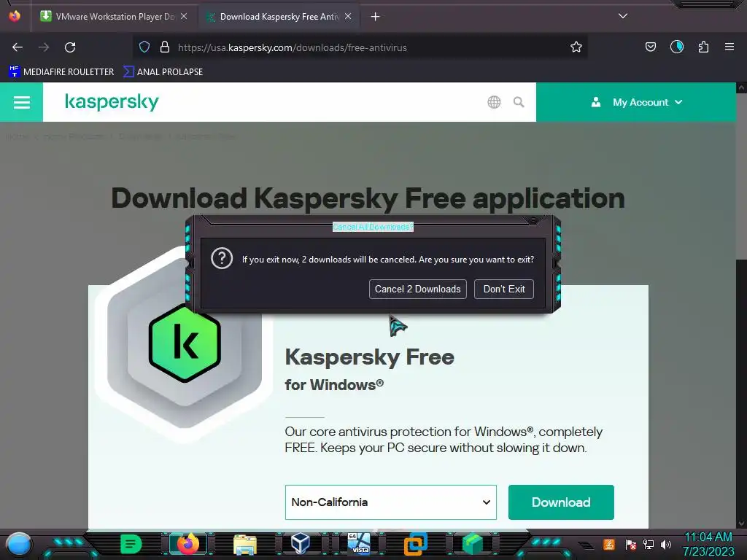Open the volume speaker tray icon
747x560 pixels.
pyautogui.click(x=666, y=544)
